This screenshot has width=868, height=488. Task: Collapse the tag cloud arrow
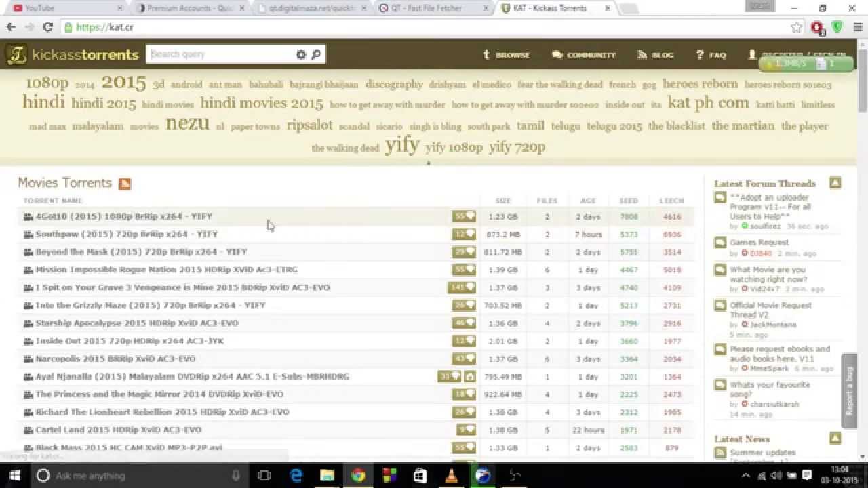tap(428, 163)
